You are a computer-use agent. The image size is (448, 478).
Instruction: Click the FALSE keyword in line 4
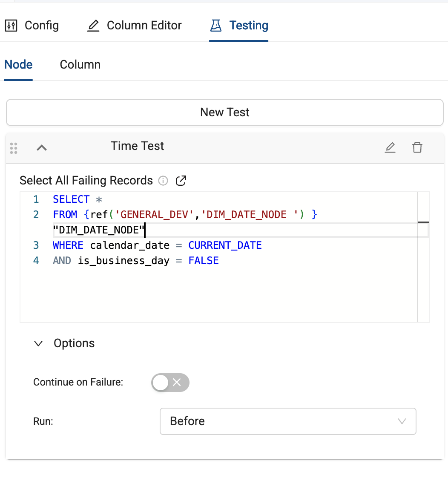(204, 261)
